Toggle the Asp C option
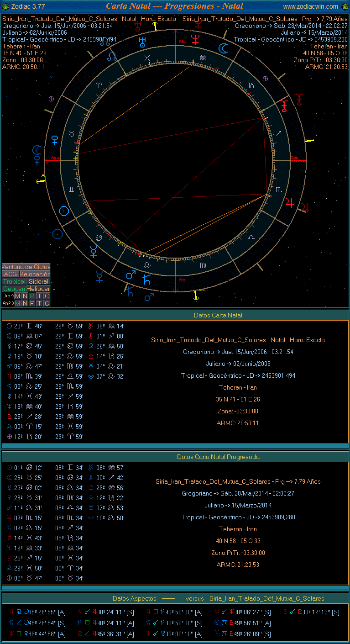This screenshot has width=350, height=644. [47, 303]
